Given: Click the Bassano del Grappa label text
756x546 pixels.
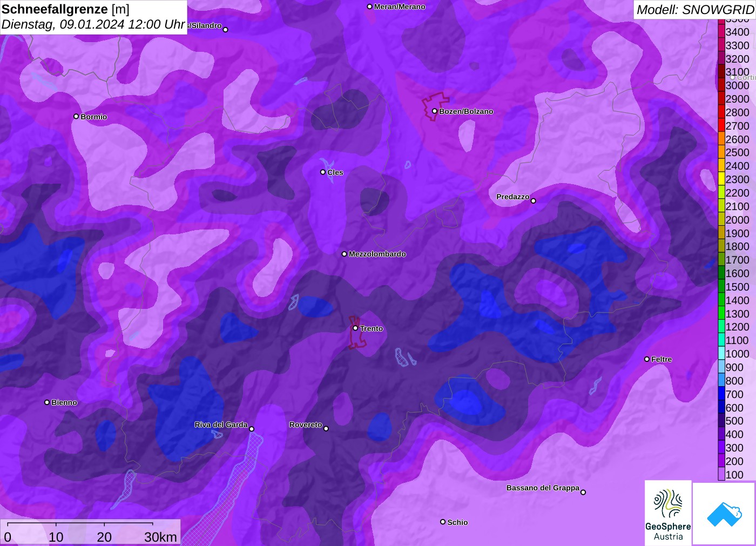Looking at the screenshot, I should point(543,488).
